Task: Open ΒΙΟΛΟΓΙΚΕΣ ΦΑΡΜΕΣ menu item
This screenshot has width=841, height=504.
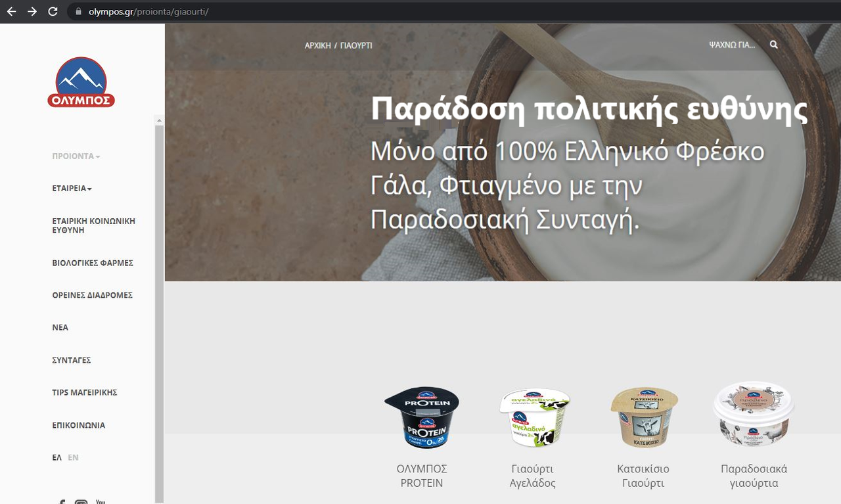Action: 93,263
